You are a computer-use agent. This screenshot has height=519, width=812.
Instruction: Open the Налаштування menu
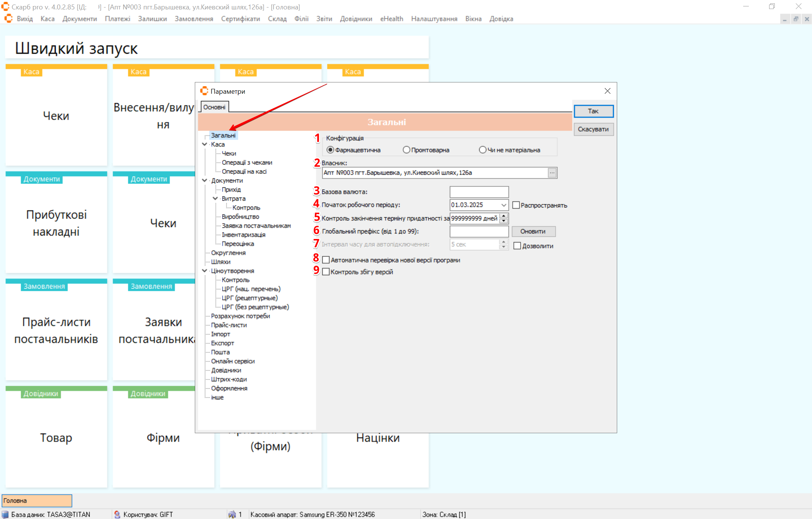tap(434, 19)
